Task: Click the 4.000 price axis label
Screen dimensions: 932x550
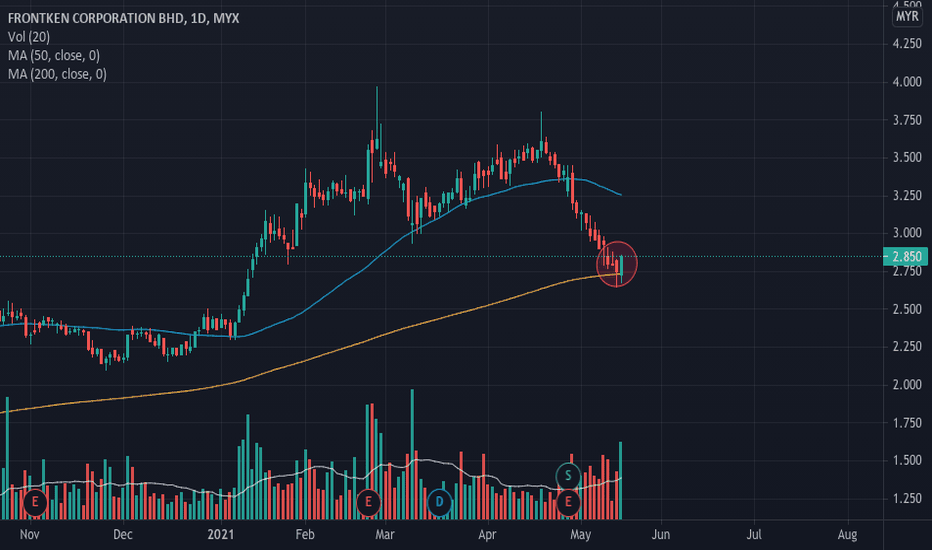Action: click(x=907, y=82)
